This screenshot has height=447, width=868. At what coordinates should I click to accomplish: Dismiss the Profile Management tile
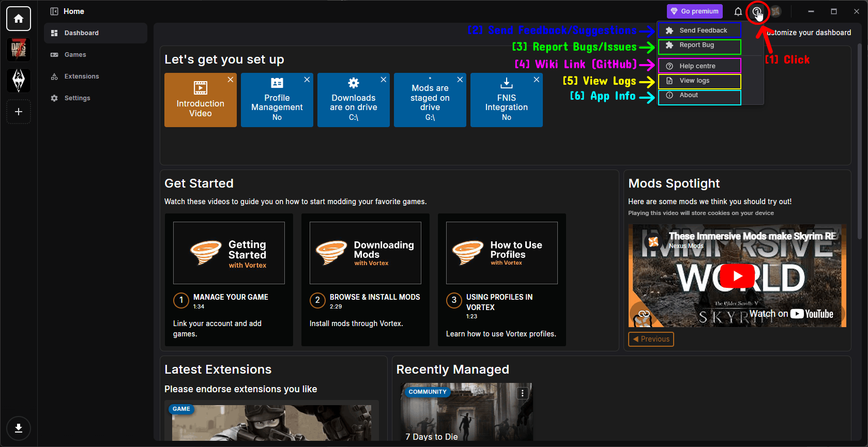pos(307,80)
